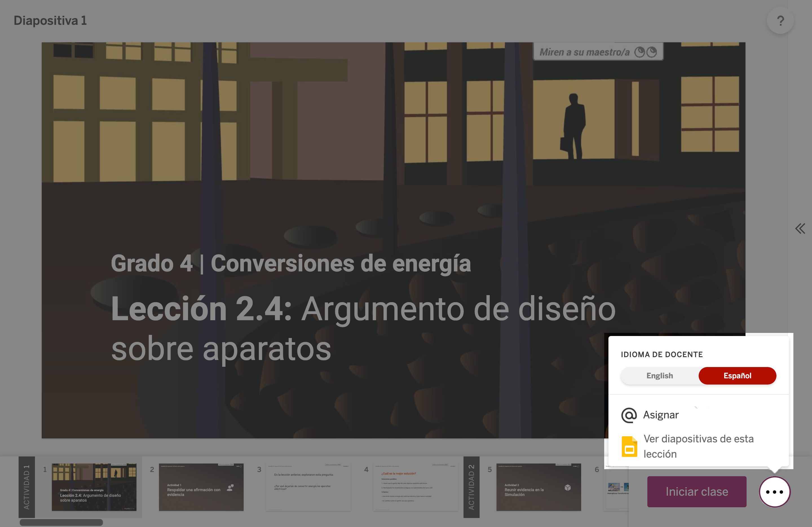
Task: Click the Asignar at-sign icon
Action: [x=629, y=415]
